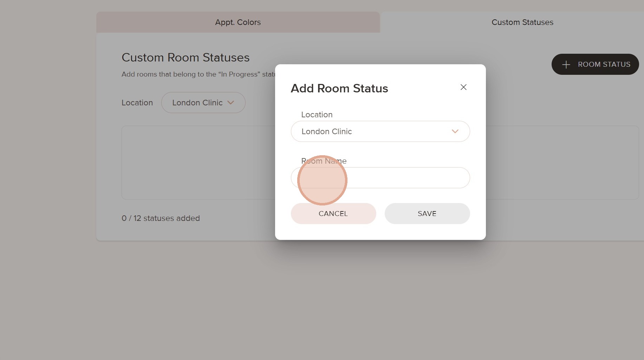Click the Custom Room Statuses heading
Screen dimensions: 644x360
[186, 58]
